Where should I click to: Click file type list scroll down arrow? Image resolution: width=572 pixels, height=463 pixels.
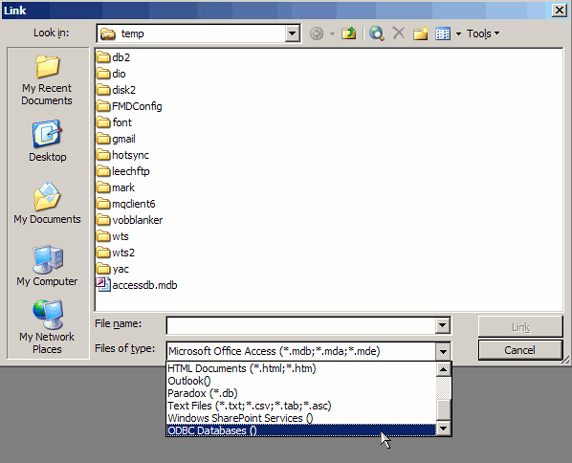click(444, 428)
